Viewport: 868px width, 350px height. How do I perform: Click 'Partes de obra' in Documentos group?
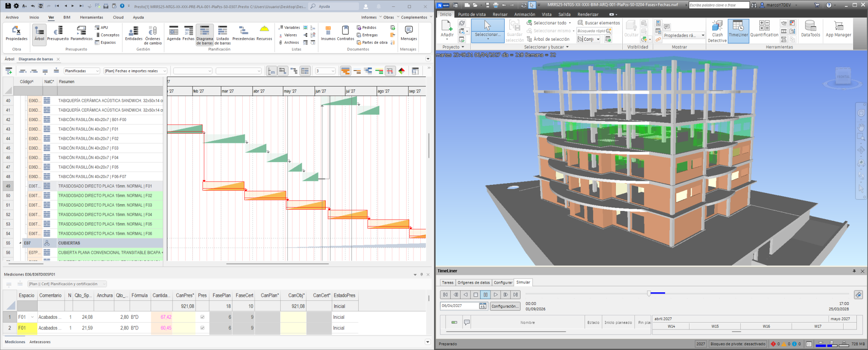(x=372, y=42)
